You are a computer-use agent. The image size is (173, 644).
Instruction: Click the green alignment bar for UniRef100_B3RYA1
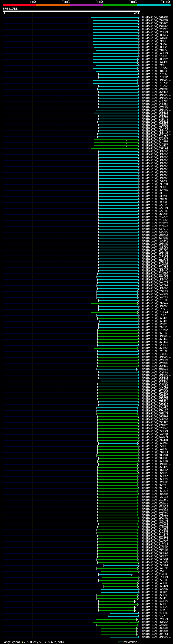pyautogui.click(x=115, y=149)
